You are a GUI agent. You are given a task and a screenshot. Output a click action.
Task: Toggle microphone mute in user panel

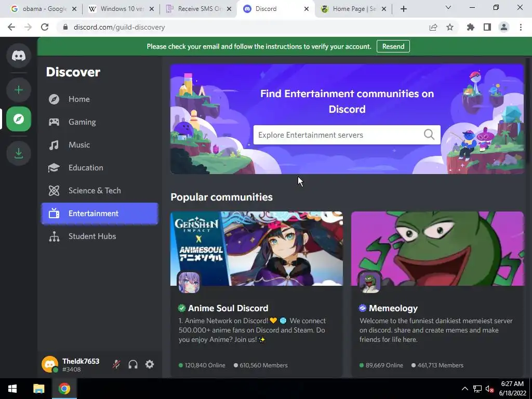point(116,364)
